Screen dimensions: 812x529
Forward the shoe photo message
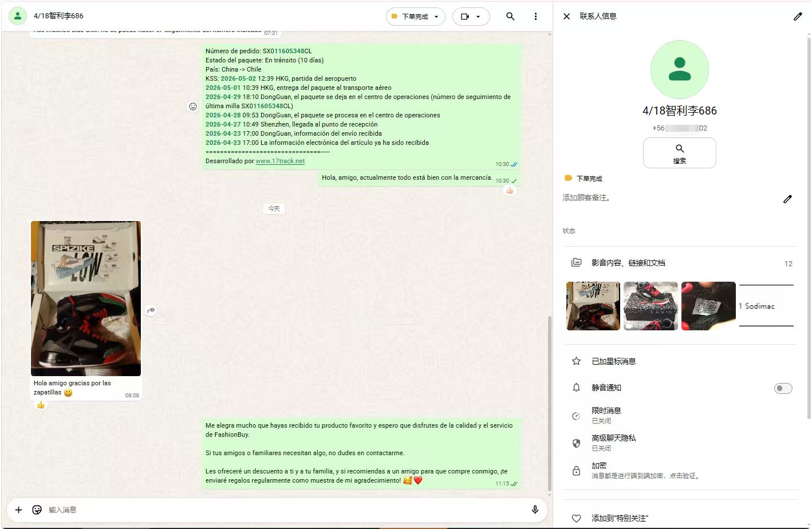point(151,310)
